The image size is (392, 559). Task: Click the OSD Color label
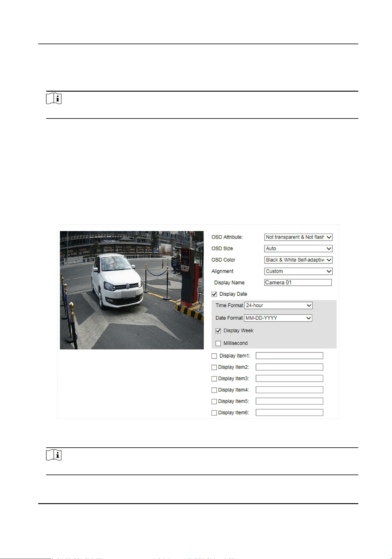pyautogui.click(x=223, y=260)
